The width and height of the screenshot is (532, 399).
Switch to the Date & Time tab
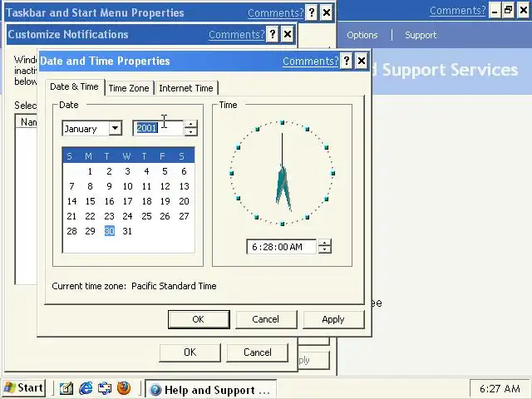point(74,86)
